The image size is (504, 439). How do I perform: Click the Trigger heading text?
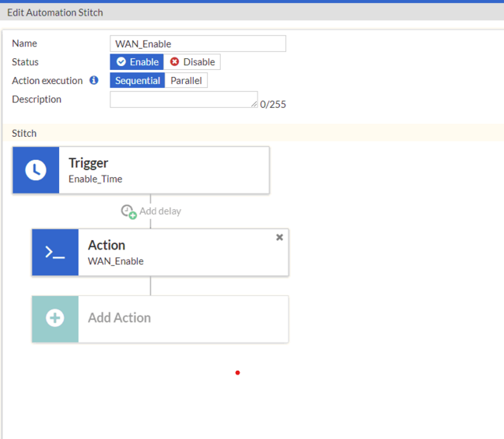point(89,163)
